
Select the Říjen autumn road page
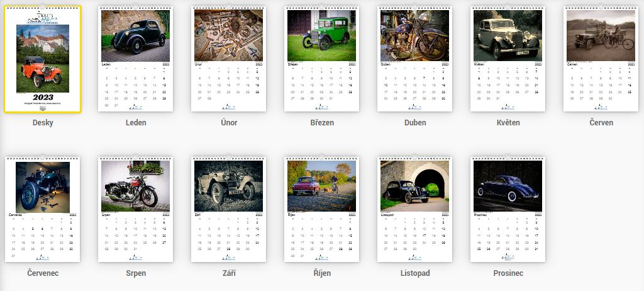[x=321, y=210]
